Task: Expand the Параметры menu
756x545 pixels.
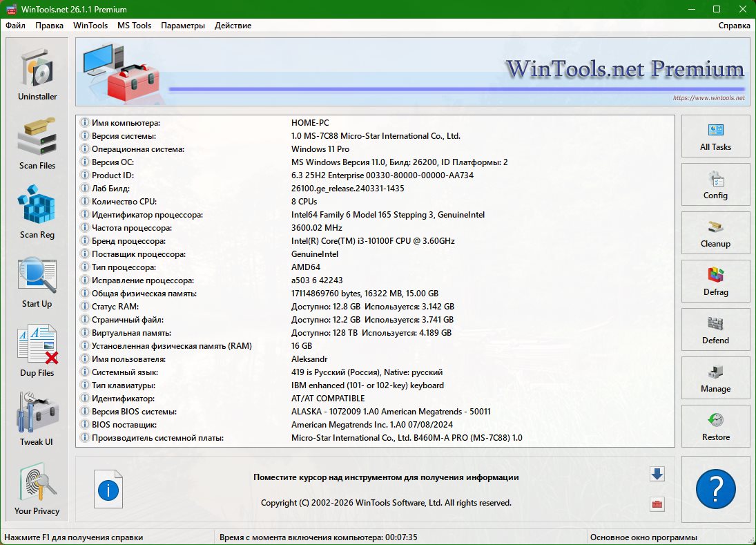Action: click(183, 26)
